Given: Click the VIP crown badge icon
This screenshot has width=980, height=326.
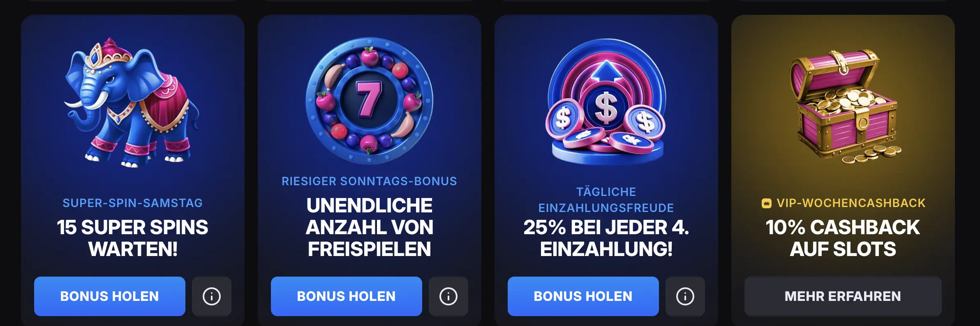Looking at the screenshot, I should click(x=766, y=203).
